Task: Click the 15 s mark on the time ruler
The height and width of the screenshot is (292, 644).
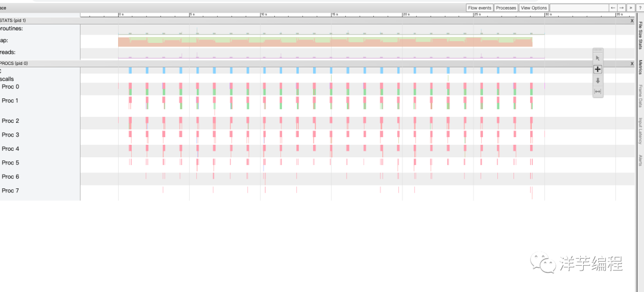Action: point(335,14)
